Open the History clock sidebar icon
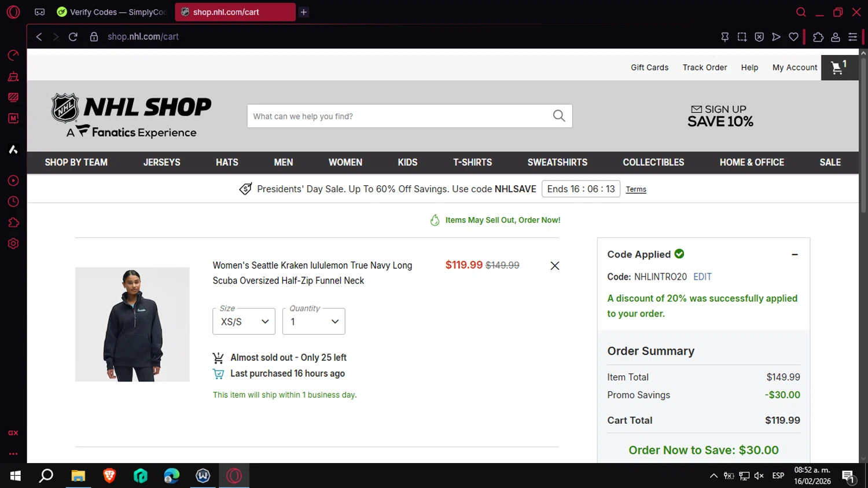This screenshot has width=868, height=488. point(13,201)
